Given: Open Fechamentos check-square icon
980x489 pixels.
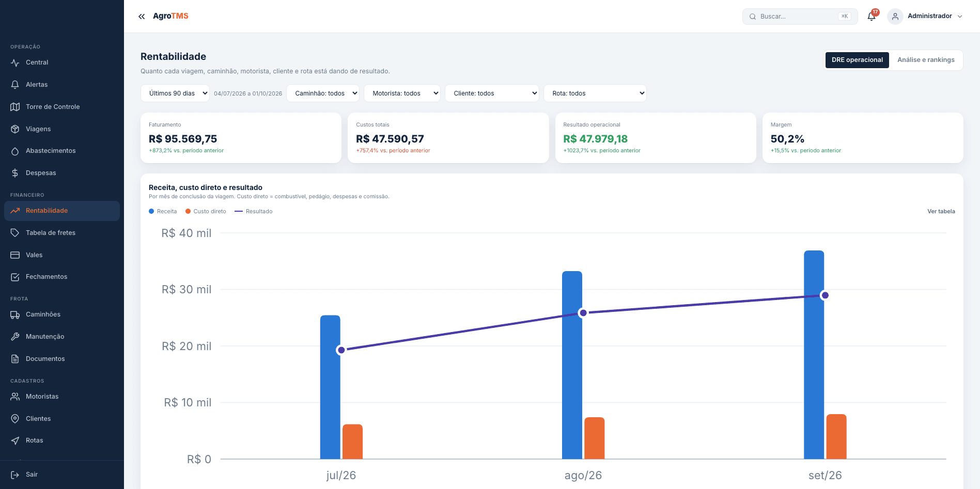Looking at the screenshot, I should click(x=15, y=277).
